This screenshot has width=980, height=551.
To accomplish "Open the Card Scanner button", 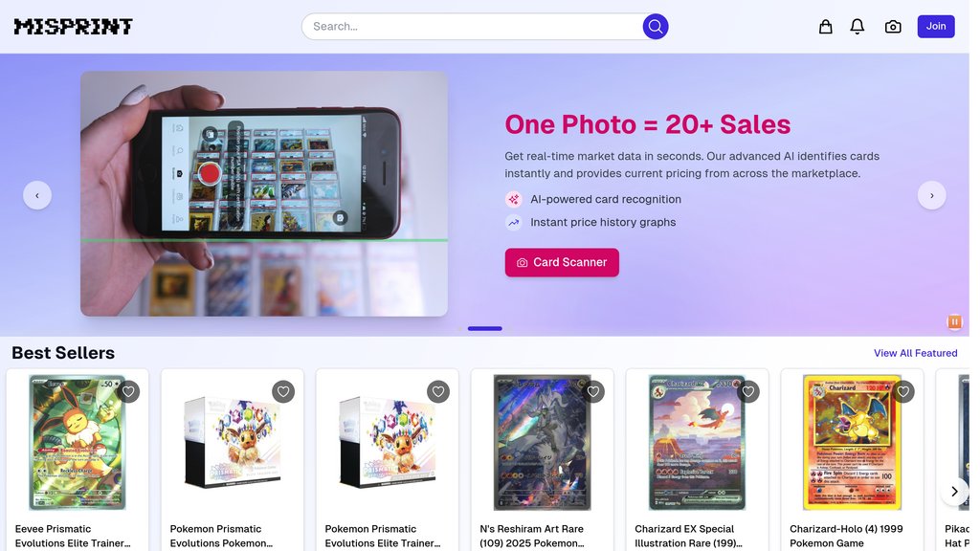I will (562, 262).
